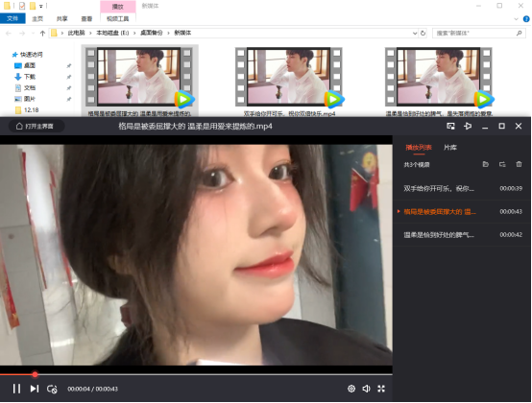Viewport: 532px width, 403px height.
Task: Open the 共享 ribbon tab
Action: click(62, 18)
